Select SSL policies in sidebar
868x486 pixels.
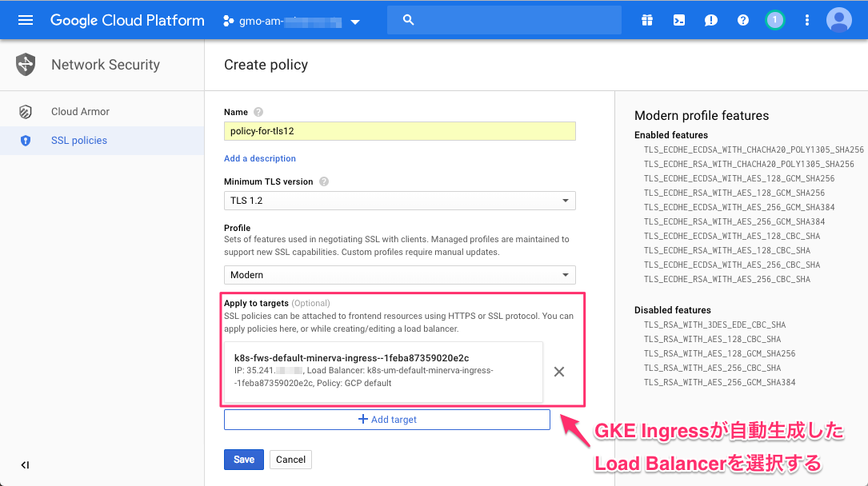78,141
